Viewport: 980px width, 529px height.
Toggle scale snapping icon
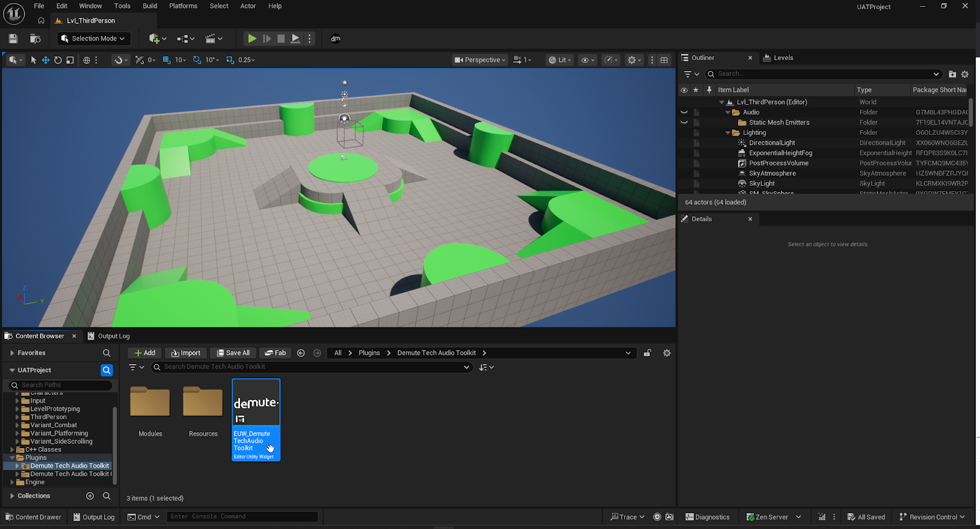click(230, 60)
